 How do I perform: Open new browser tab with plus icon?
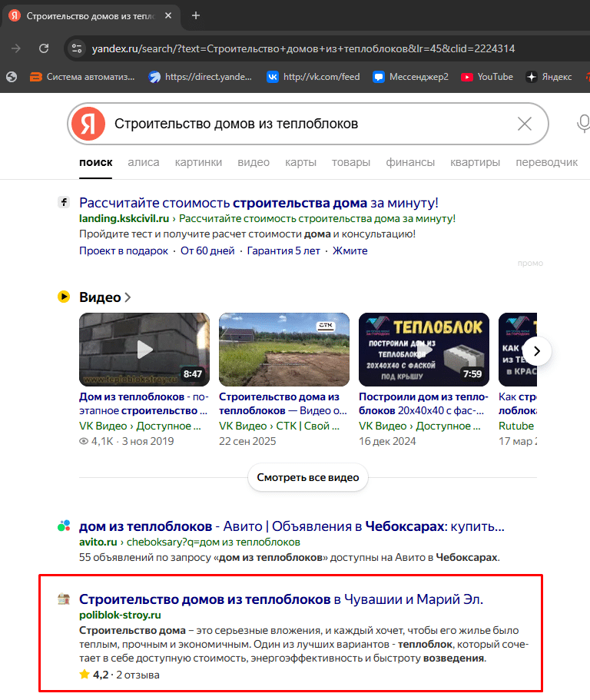click(196, 15)
